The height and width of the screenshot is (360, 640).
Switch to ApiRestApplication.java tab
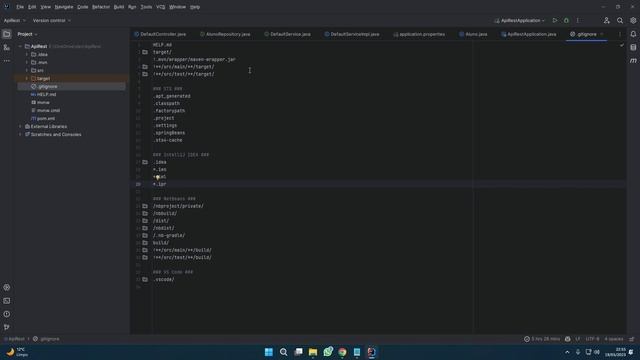pyautogui.click(x=529, y=34)
